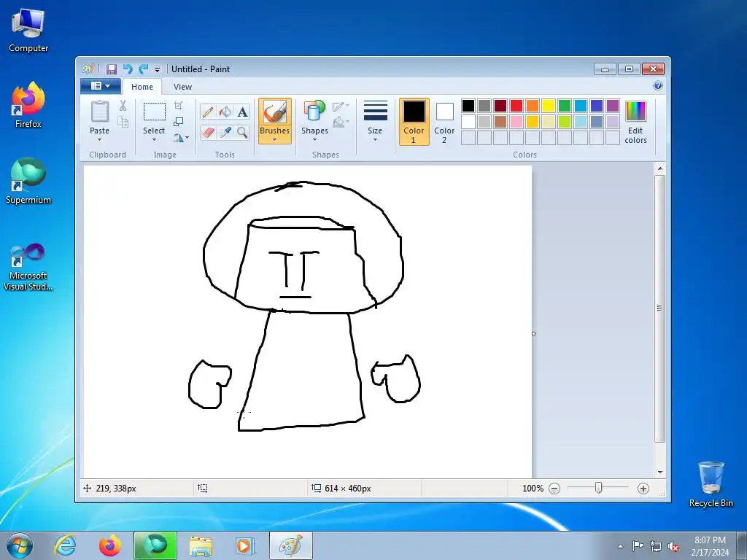Expand the Paste dropdown arrow
Viewport: 747px width, 560px height.
coord(99,139)
